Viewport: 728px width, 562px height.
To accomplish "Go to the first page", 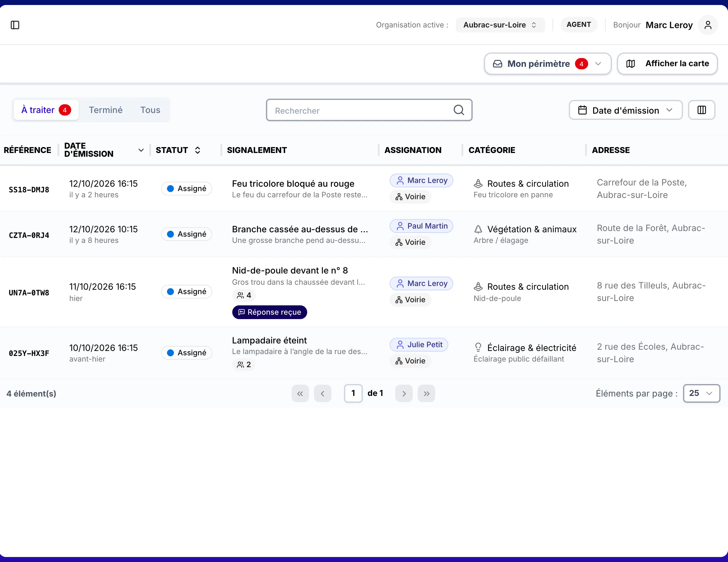I will click(x=300, y=393).
